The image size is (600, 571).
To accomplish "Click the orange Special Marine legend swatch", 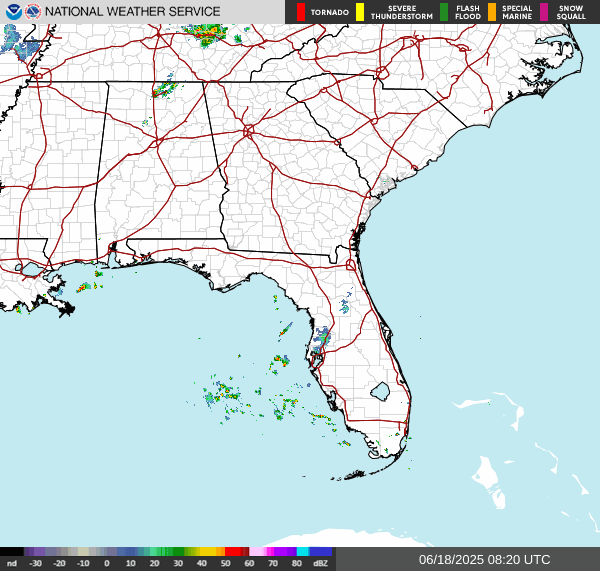I will click(492, 12).
